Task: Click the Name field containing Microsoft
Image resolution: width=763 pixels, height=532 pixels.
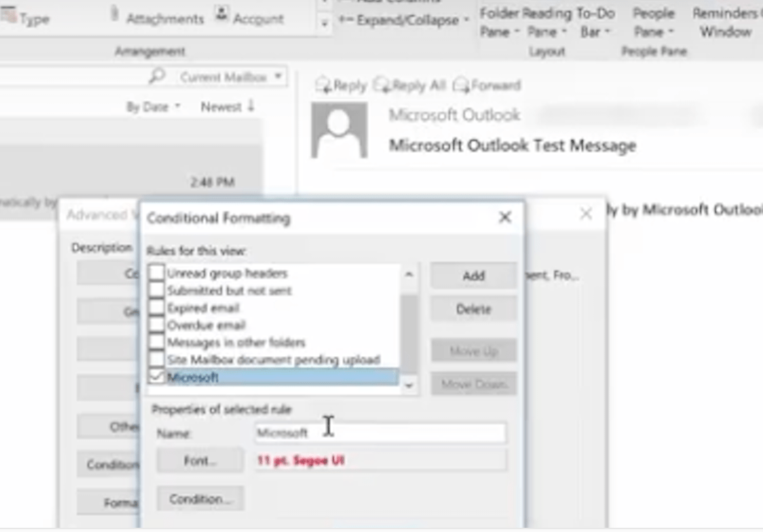Action: (x=381, y=432)
